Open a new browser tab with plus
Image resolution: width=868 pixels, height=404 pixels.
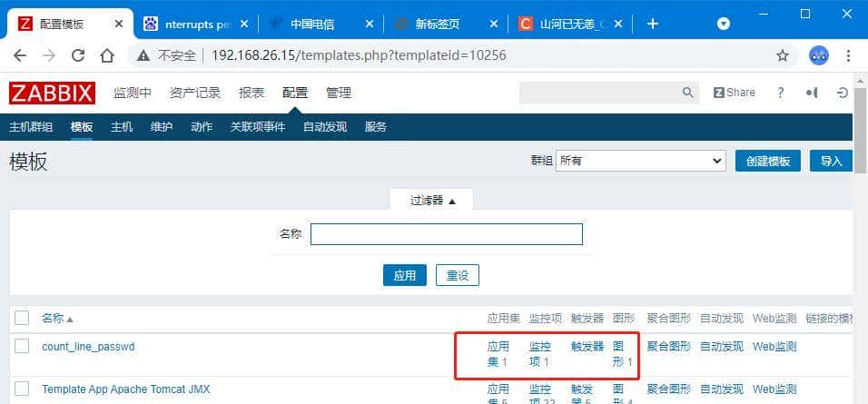click(653, 24)
